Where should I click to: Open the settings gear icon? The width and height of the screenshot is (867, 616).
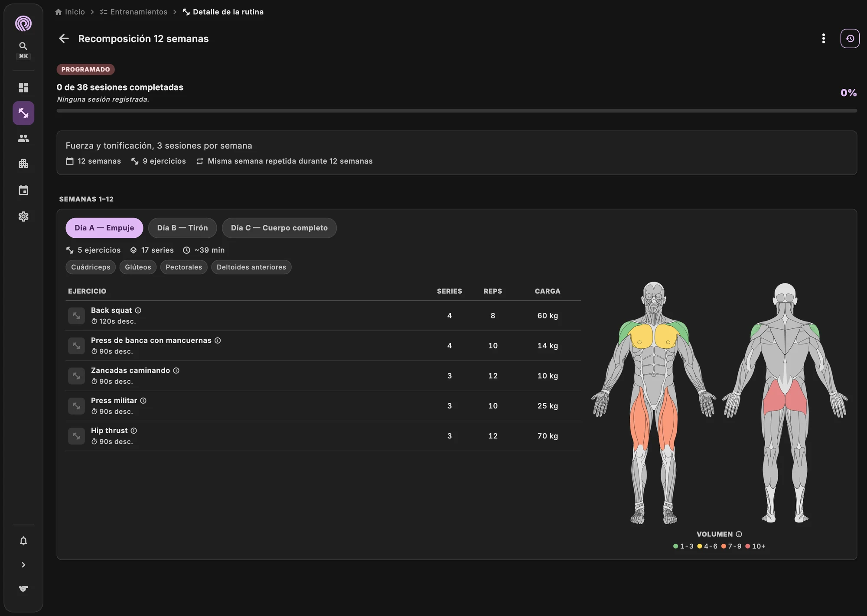pos(23,216)
